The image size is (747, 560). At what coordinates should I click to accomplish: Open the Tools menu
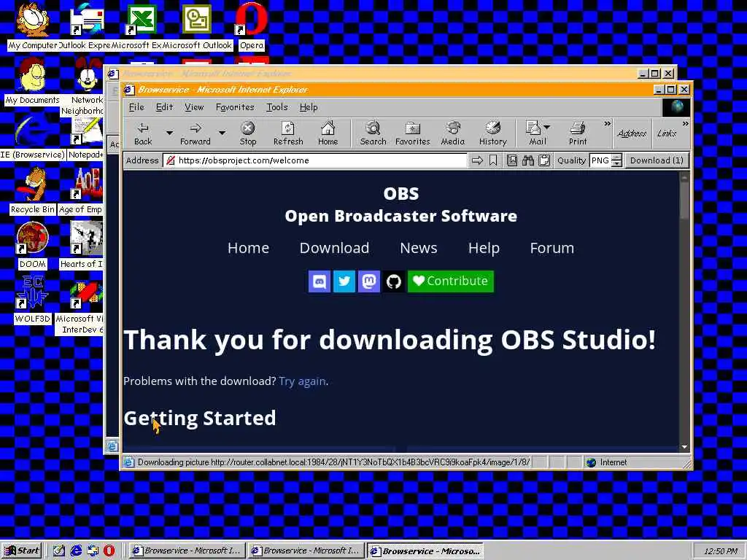(x=276, y=107)
